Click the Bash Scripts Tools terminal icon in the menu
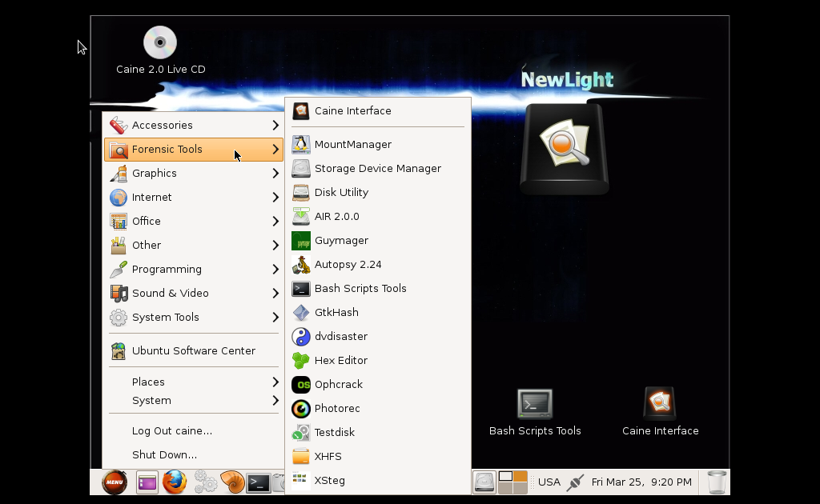The height and width of the screenshot is (504, 820). [x=301, y=288]
